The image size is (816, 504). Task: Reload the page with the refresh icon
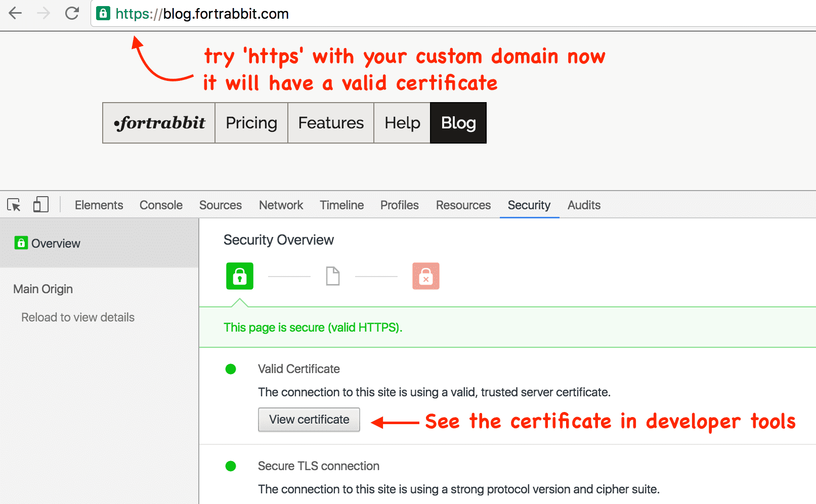(x=72, y=14)
